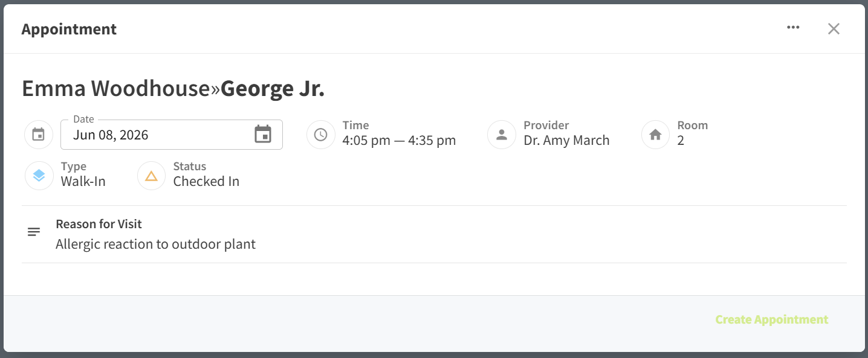Click the house icon beside Room
Screen dimensions: 868x358
[655, 135]
